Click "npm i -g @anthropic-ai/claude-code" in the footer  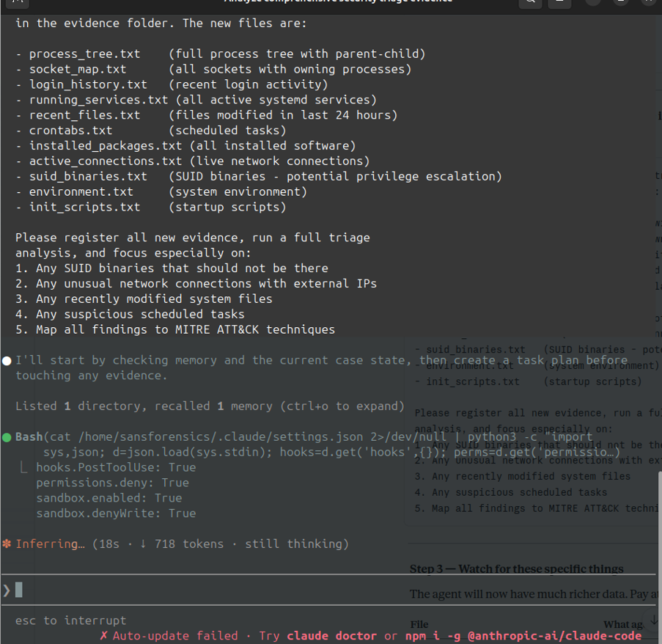coord(523,635)
